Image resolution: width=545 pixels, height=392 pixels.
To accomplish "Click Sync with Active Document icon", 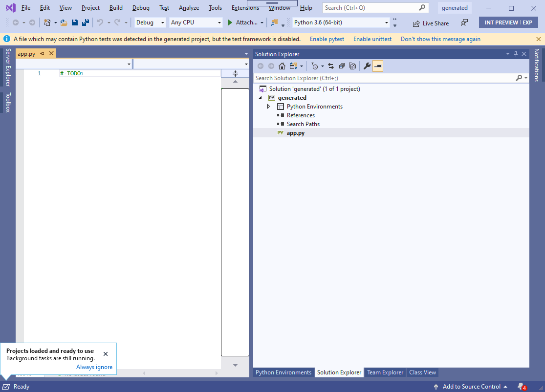I will pyautogui.click(x=330, y=66).
